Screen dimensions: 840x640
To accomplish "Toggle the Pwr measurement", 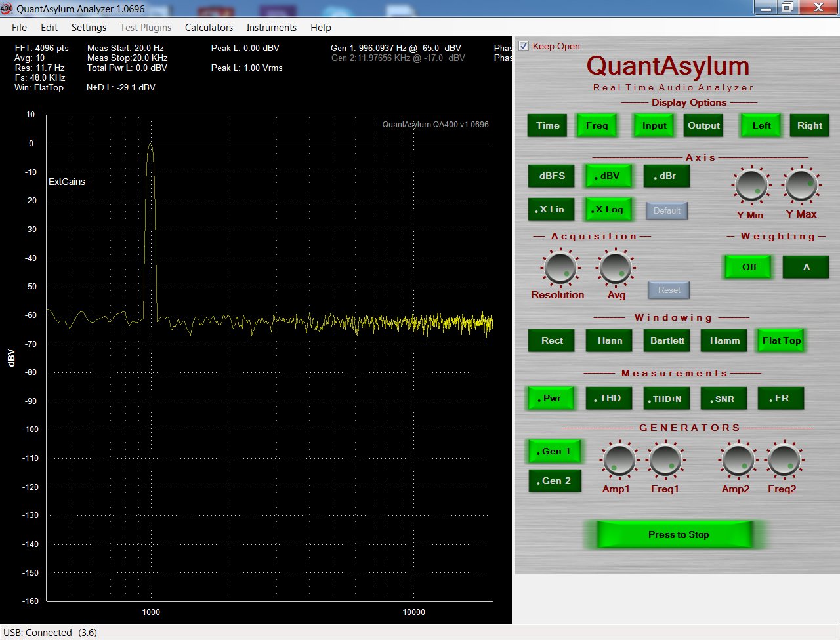I will (551, 399).
